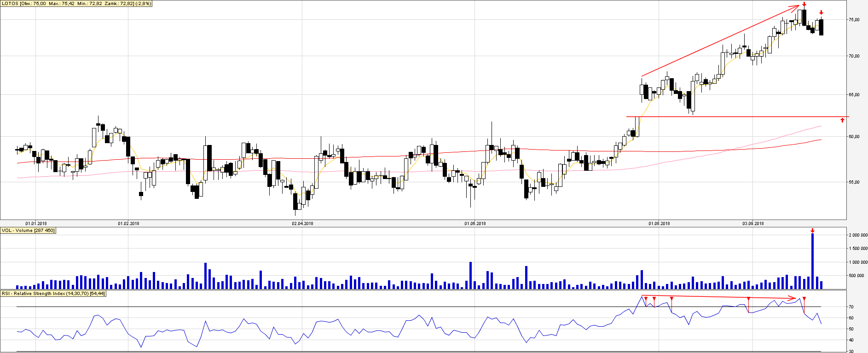
Task: Click the "RSI - Relative Strength Index (14,30,70)" label
Action: tap(53, 294)
